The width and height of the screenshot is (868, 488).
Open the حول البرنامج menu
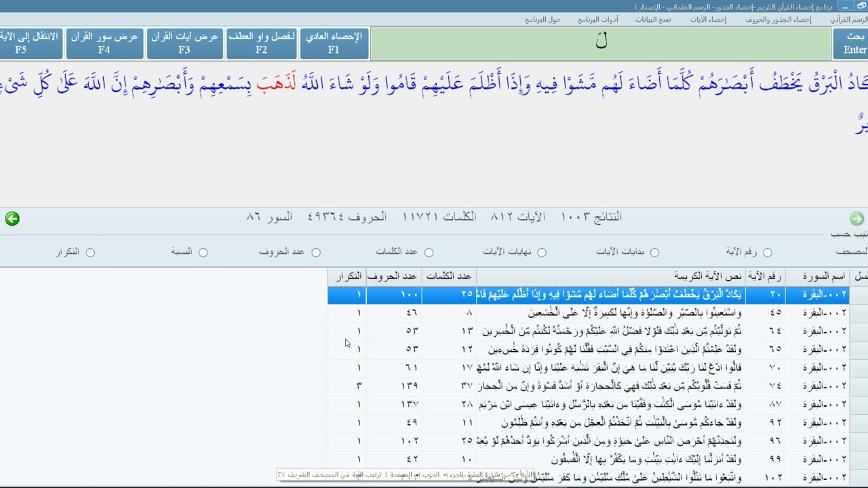point(542,20)
